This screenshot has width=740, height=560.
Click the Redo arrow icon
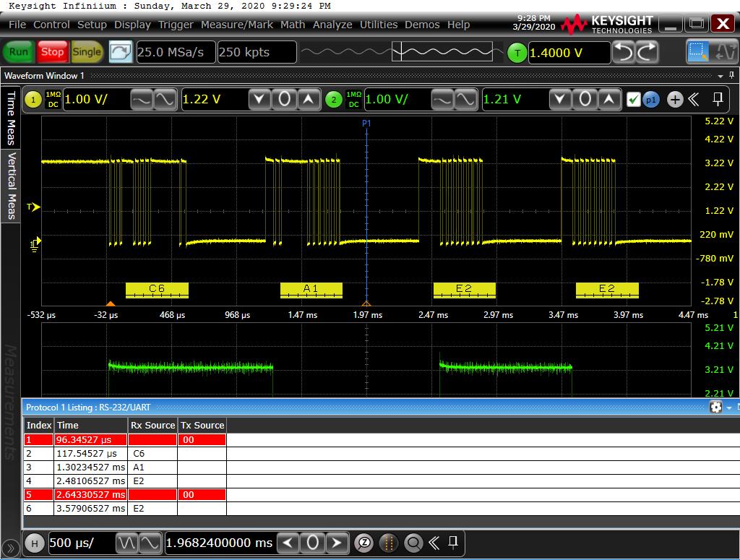coord(647,52)
